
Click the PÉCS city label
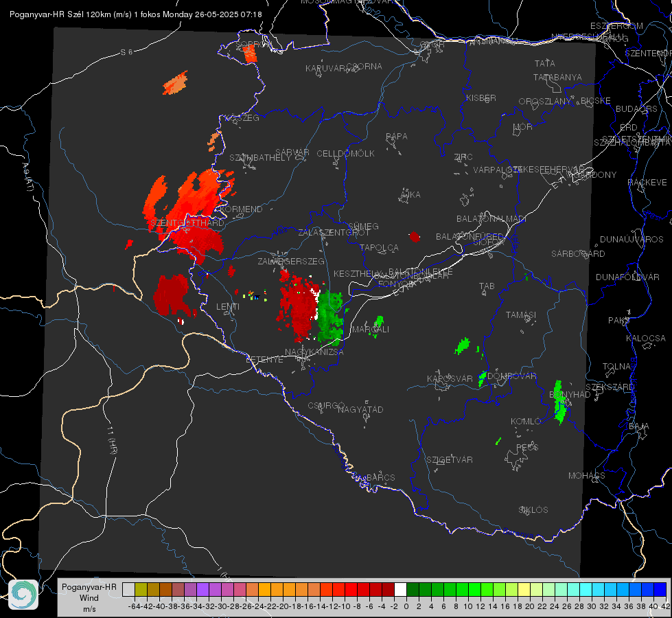526,447
